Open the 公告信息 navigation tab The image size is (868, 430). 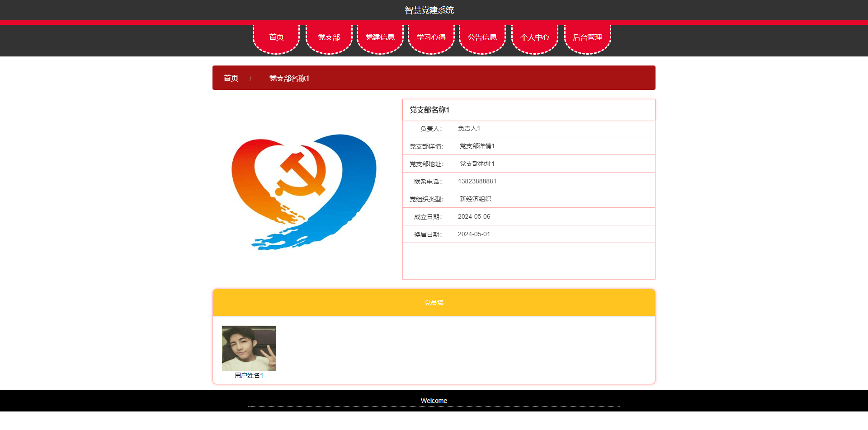click(482, 37)
